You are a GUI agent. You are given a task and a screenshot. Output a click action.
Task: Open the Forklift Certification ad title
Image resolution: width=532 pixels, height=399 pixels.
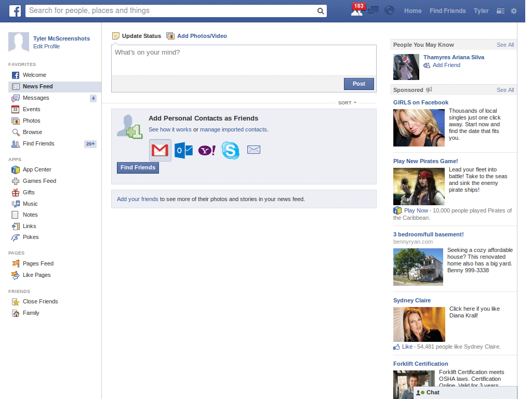click(x=421, y=364)
